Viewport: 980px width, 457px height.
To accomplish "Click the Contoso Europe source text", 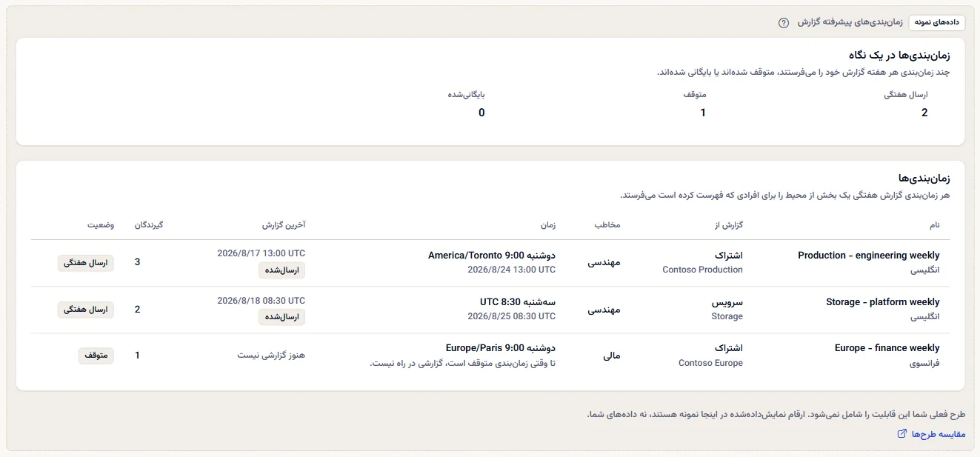I will pos(711,364).
